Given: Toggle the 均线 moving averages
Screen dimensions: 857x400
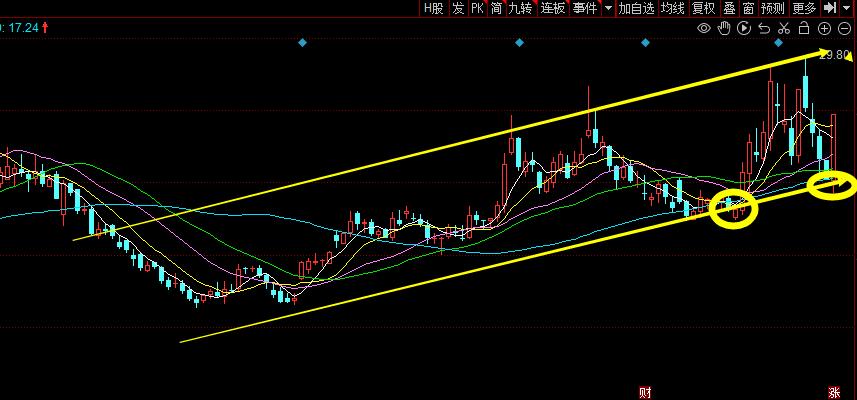Looking at the screenshot, I should tap(673, 8).
